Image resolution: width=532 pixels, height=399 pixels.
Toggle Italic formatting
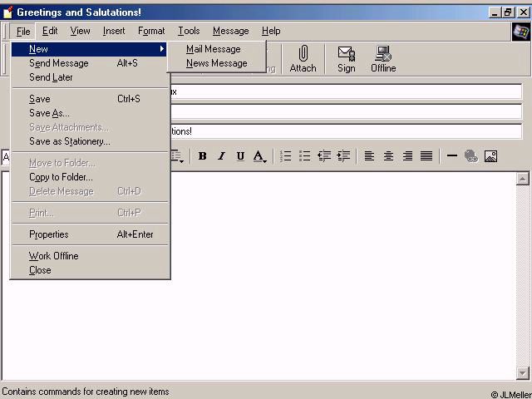pyautogui.click(x=222, y=156)
